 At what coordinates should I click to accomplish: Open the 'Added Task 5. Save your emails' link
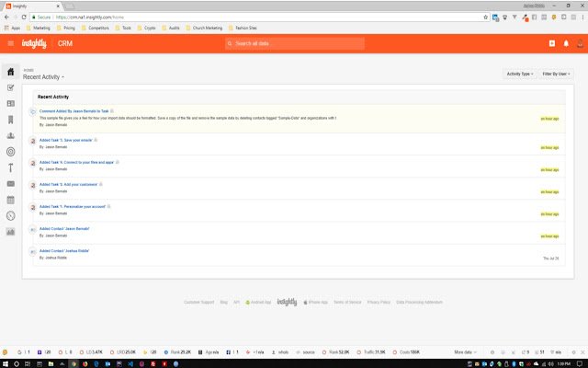coord(65,140)
